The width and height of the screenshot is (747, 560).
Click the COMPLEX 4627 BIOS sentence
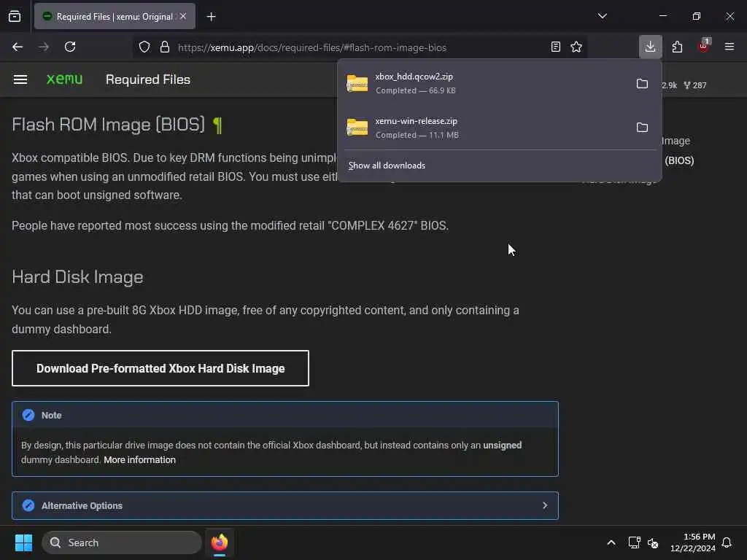click(x=230, y=226)
